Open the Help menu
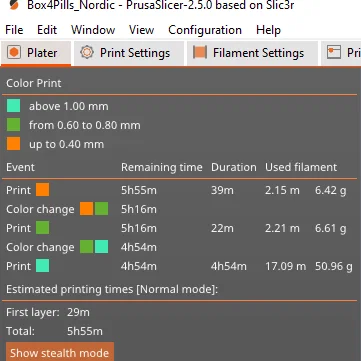Viewport: 361px width, 361px height. (x=268, y=30)
